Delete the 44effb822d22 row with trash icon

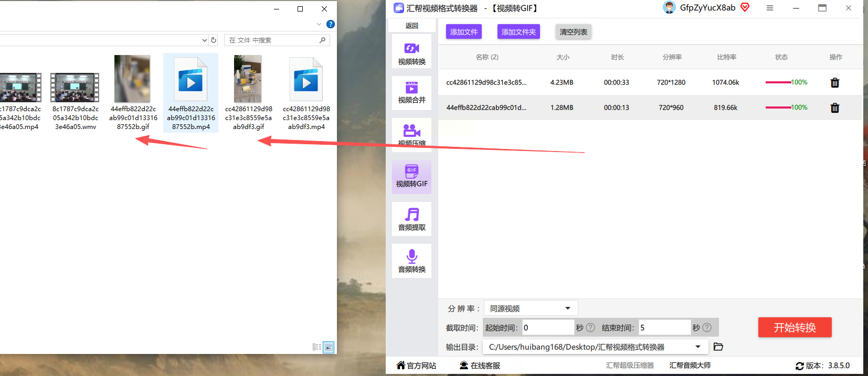pos(835,108)
